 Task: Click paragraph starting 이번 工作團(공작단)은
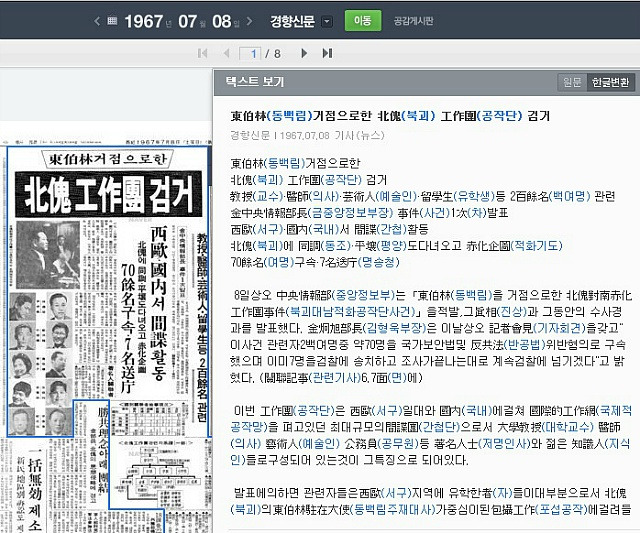coord(431,435)
